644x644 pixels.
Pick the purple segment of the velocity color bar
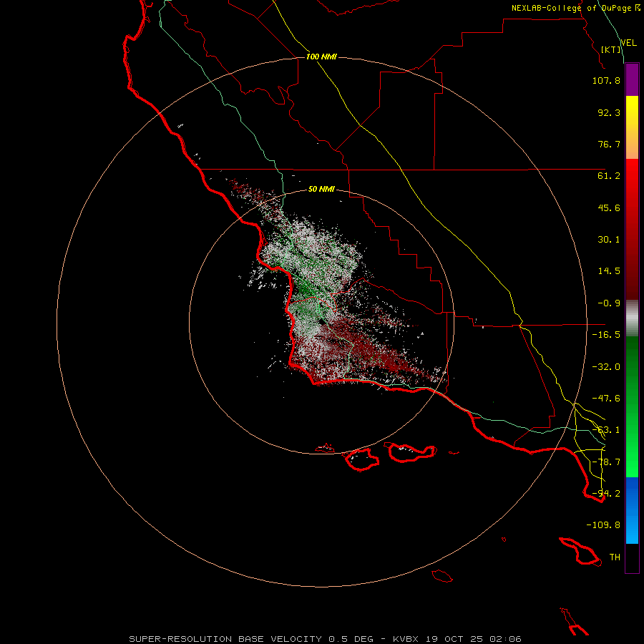(632, 80)
